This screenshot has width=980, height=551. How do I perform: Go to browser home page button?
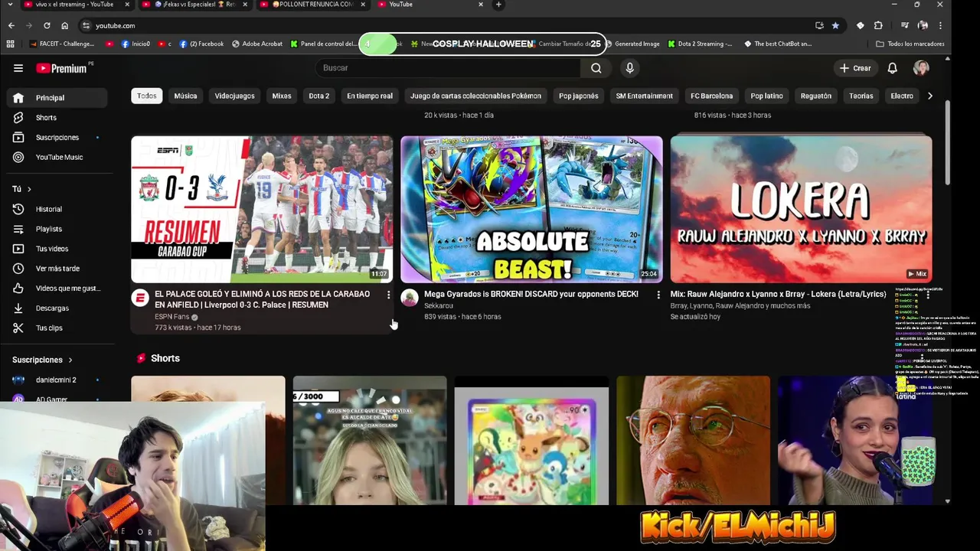[x=64, y=25]
